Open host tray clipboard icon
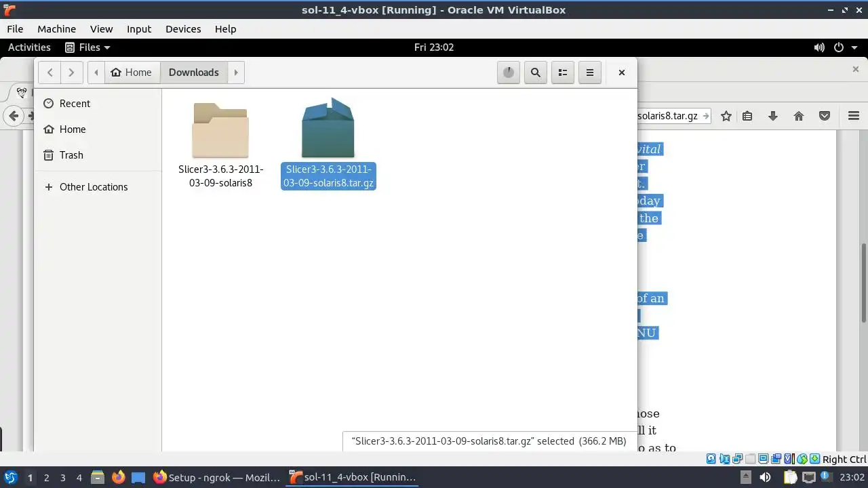 [791, 476]
